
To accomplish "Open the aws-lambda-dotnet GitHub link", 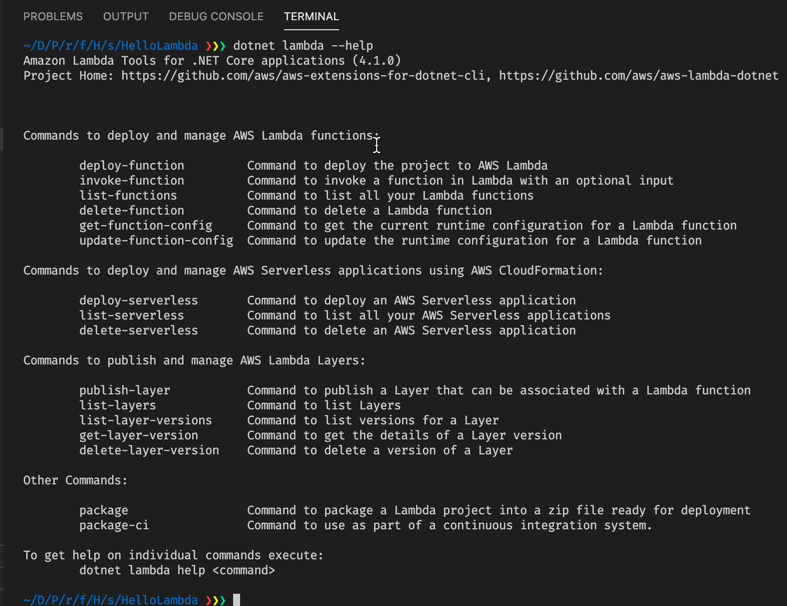I will pyautogui.click(x=638, y=76).
